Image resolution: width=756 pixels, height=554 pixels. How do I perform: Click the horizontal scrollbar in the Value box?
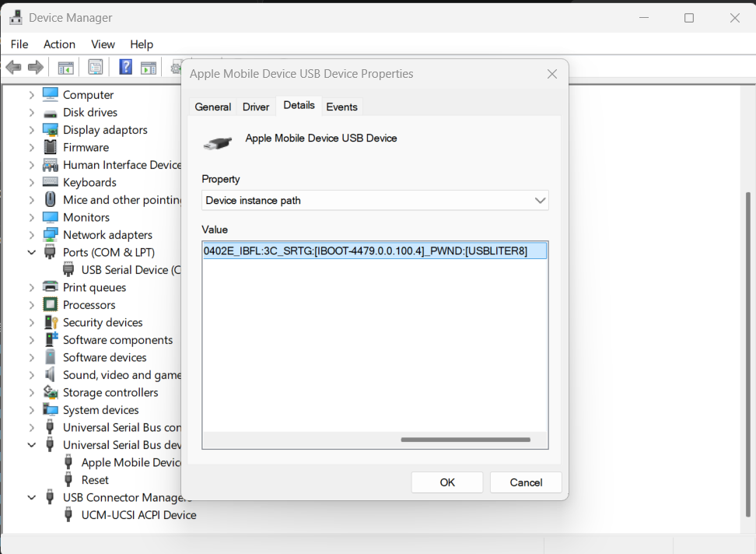click(x=465, y=440)
